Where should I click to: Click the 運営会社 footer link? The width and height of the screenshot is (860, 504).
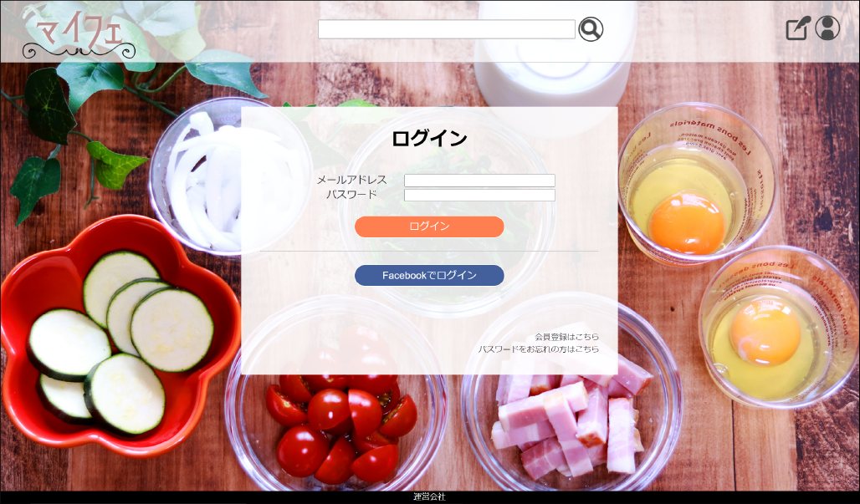coord(429,496)
